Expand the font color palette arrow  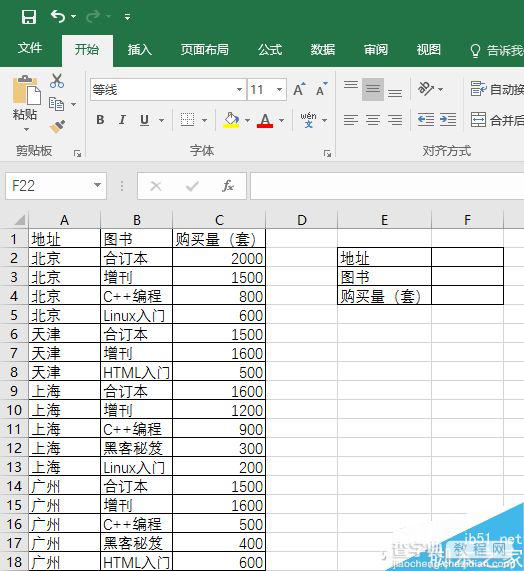click(281, 120)
